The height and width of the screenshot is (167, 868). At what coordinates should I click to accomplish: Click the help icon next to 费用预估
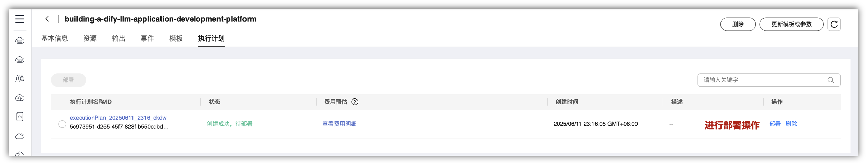click(x=355, y=102)
